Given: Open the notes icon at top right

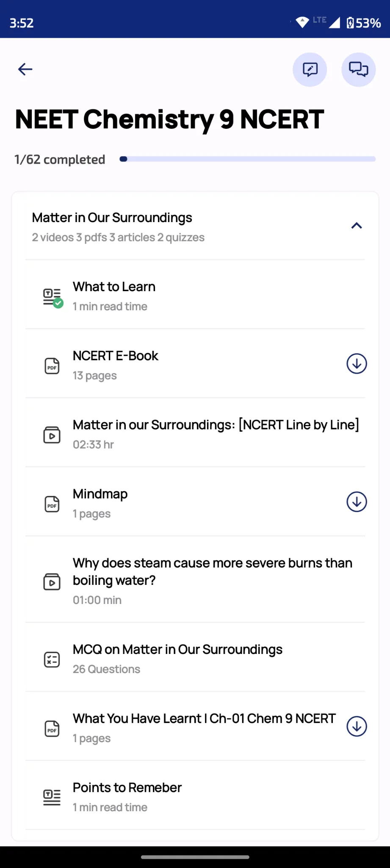Looking at the screenshot, I should point(310,69).
